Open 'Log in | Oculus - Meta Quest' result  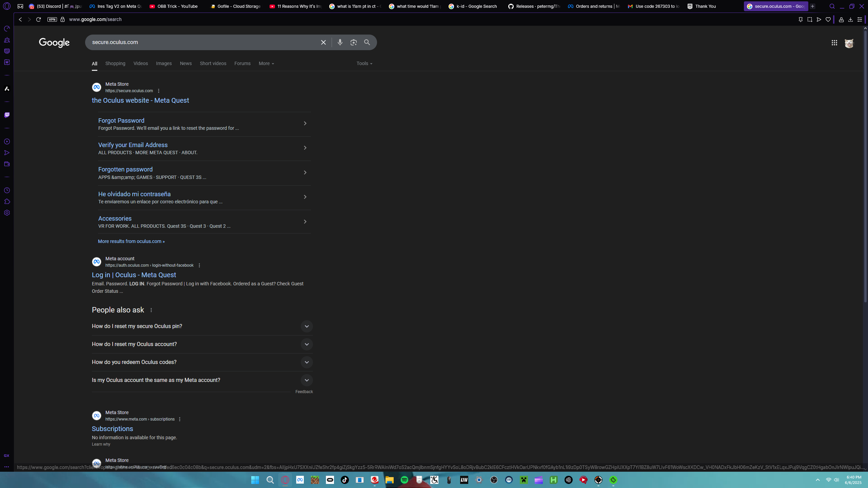[134, 275]
